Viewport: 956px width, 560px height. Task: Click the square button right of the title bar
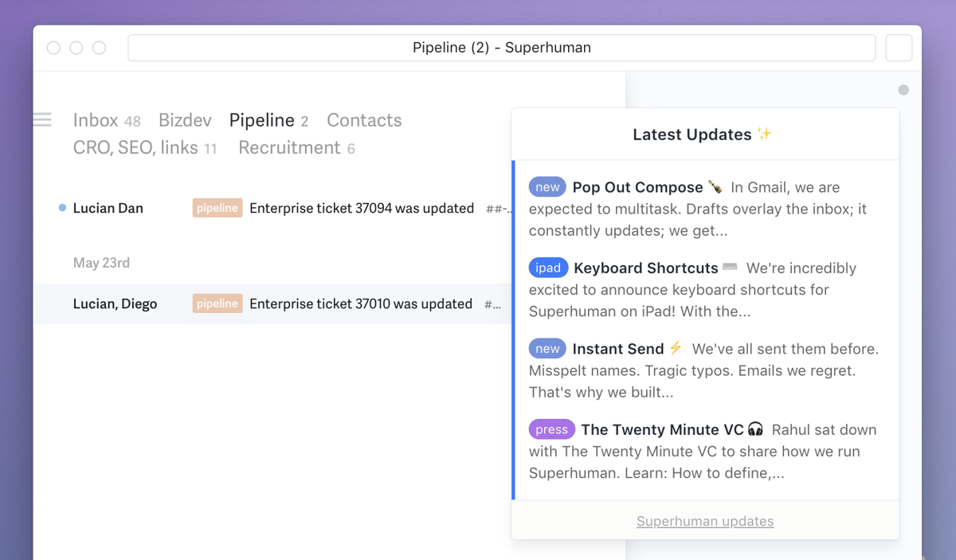899,48
